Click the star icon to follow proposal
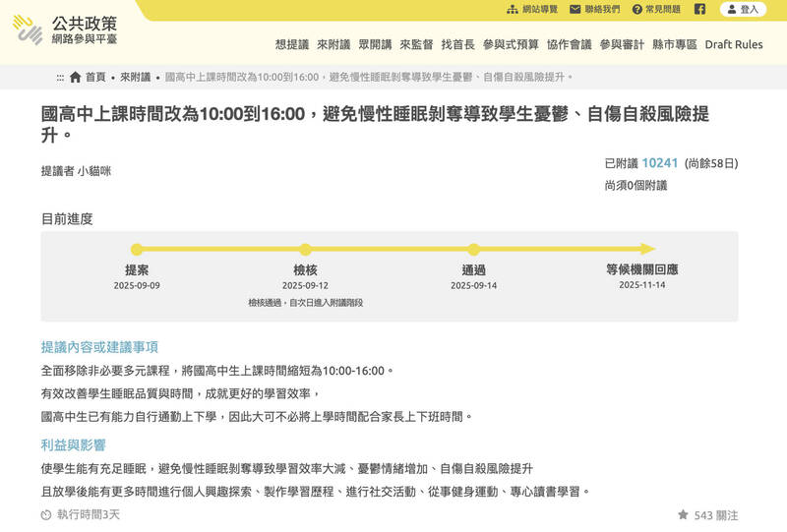 (x=683, y=515)
